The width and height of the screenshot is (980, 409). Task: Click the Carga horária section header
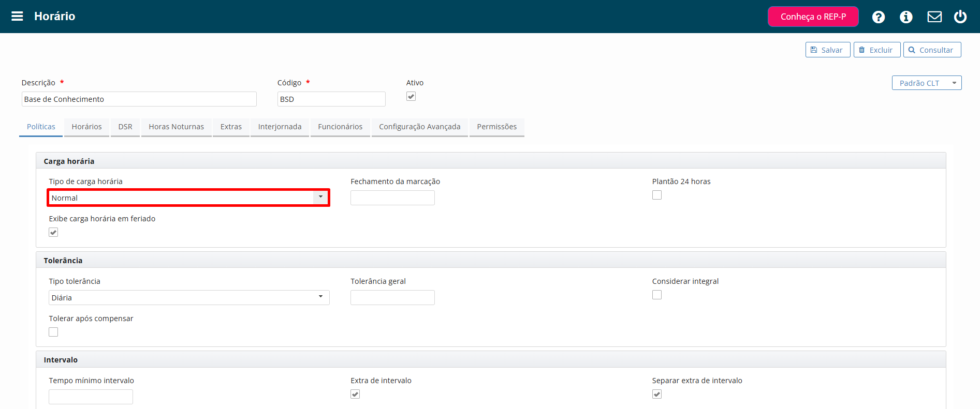pos(491,161)
